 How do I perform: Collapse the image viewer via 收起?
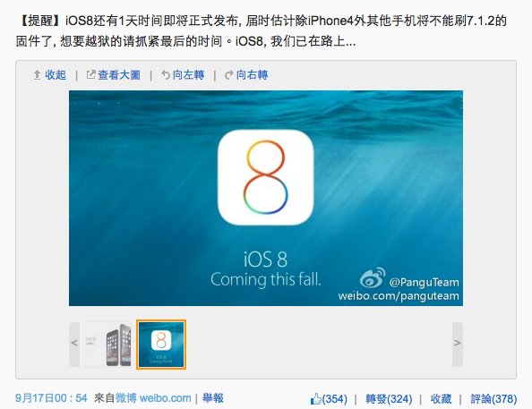tap(56, 75)
